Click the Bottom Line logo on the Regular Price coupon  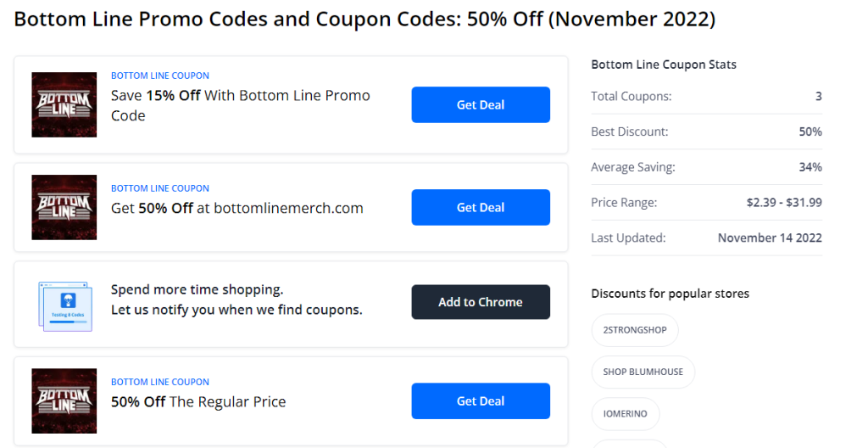[x=64, y=400]
